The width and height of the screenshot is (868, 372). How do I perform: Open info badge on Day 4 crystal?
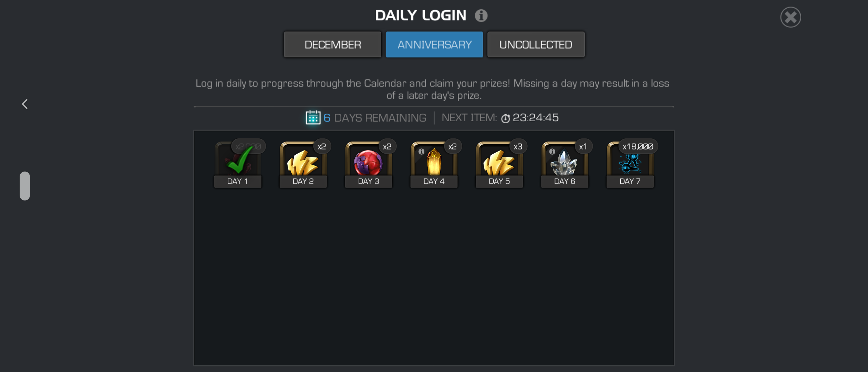(x=421, y=152)
